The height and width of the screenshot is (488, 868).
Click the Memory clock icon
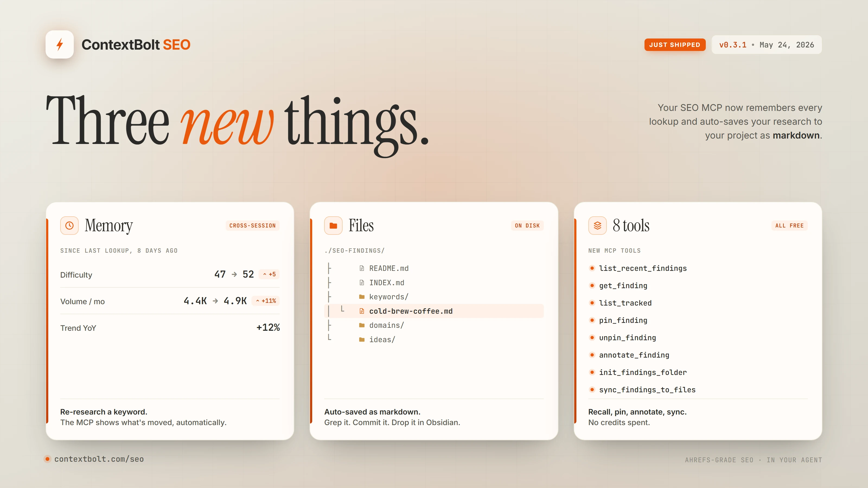[69, 225]
